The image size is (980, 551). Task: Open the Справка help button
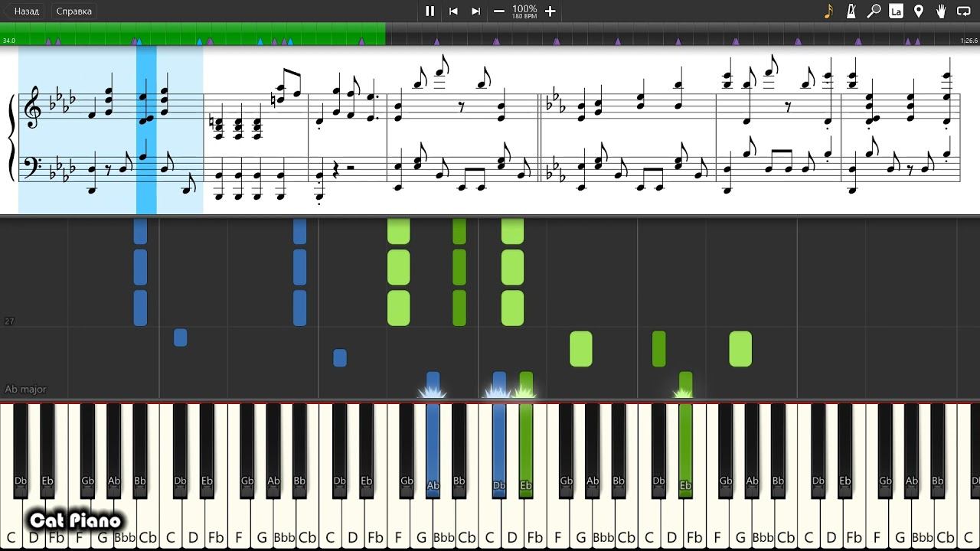(74, 11)
